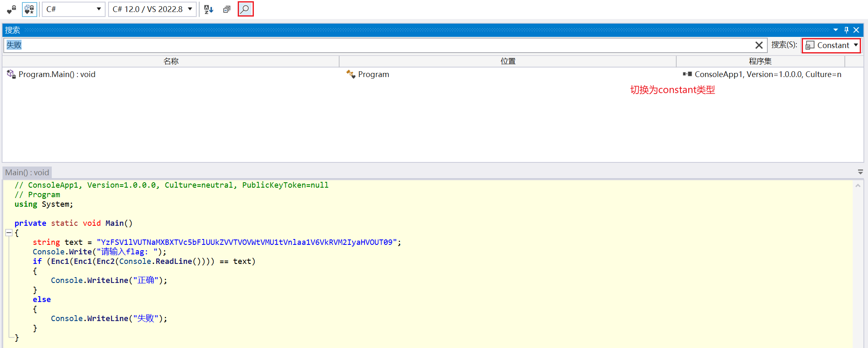Click the "正确" string in the code
Viewport: 868px width, 348px height.
146,280
